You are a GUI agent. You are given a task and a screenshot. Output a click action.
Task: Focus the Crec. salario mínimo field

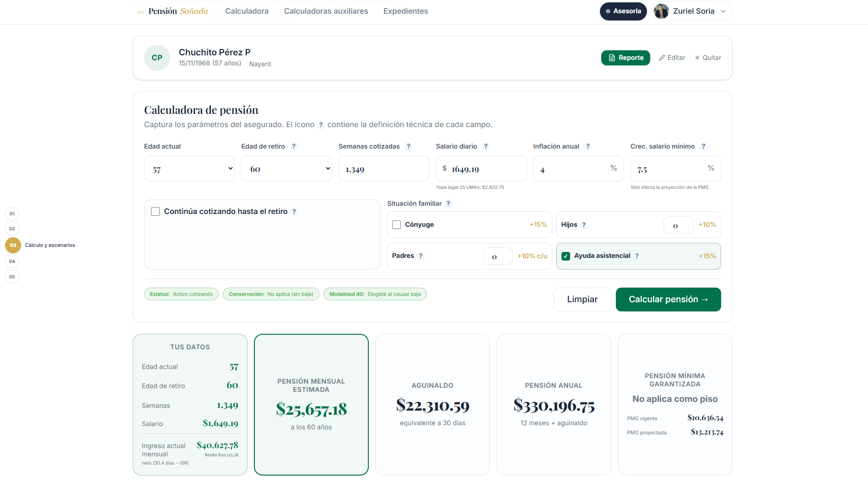pos(675,169)
